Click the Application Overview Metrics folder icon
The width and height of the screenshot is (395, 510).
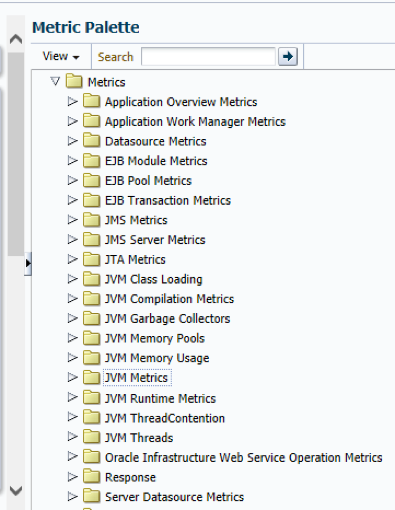coord(91,101)
